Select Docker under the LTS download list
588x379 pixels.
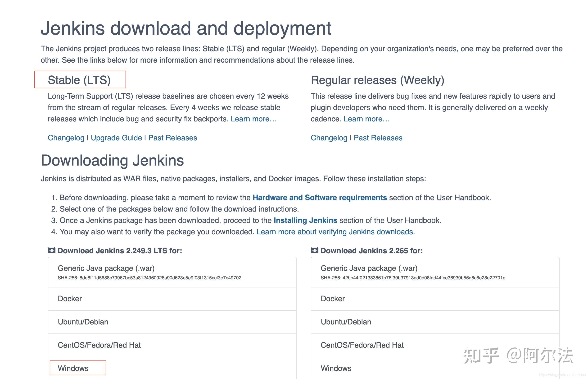(x=70, y=299)
